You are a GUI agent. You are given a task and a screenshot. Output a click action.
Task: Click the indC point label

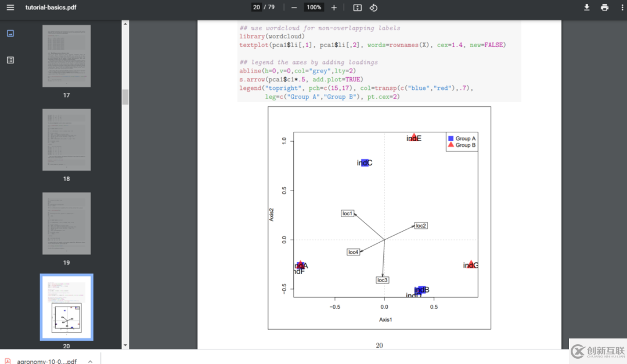(364, 163)
